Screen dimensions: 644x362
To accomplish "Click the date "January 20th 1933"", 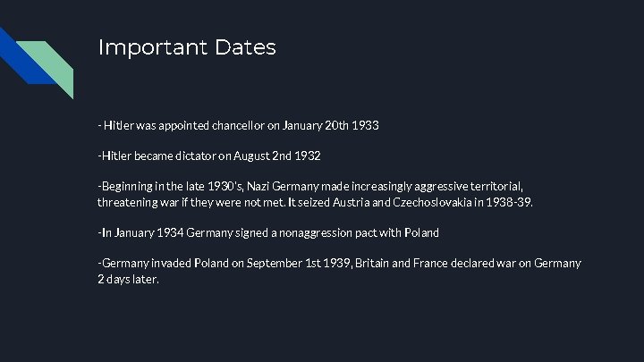I will tap(335, 126).
